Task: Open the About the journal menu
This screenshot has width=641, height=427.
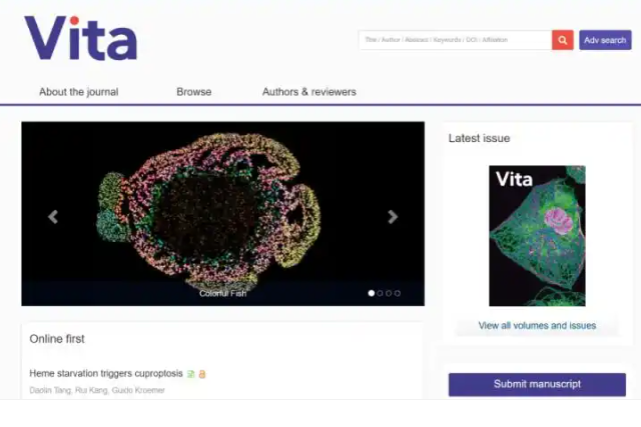Action: (79, 92)
